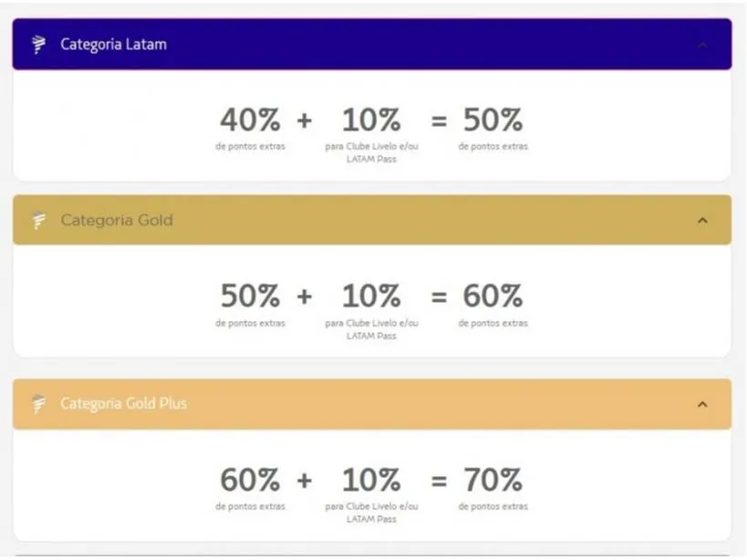Click the 60% result in Categoria Gold

pos(493,296)
